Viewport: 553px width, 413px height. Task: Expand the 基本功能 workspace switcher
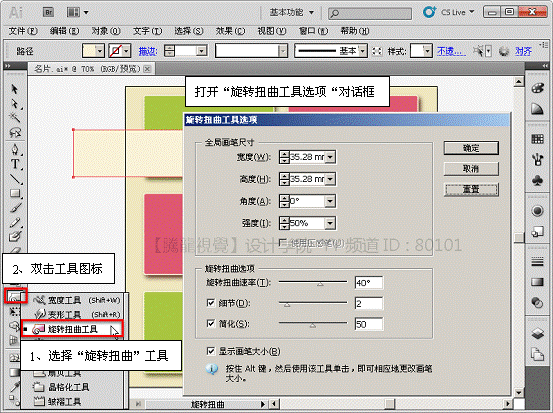pos(292,12)
